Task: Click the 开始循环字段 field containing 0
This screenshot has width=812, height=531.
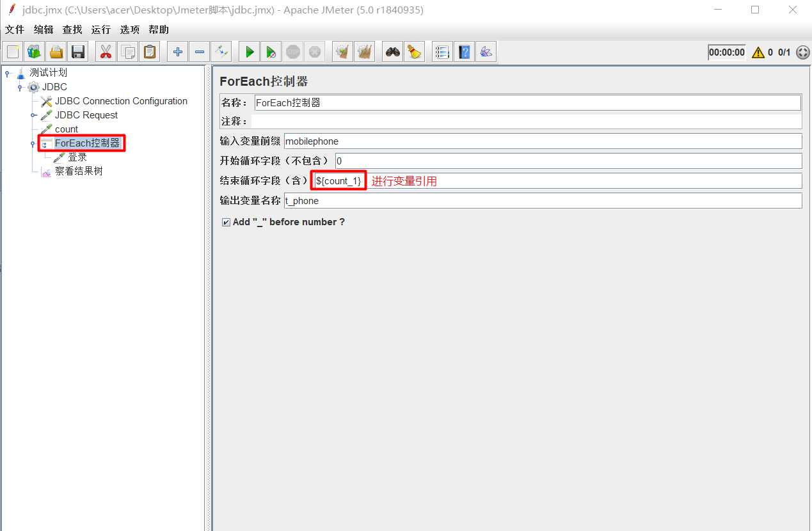Action: click(568, 161)
